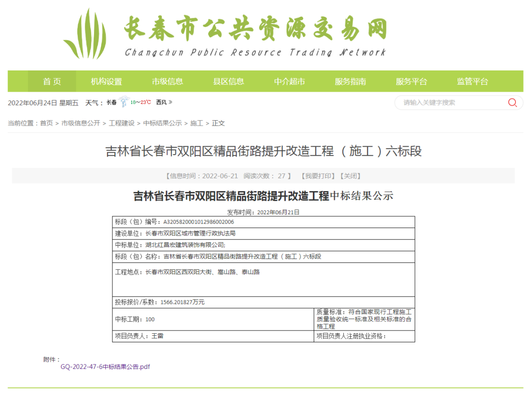Go to 工程建设 breadcrumb link
Viewport: 532px width, 393px height.
coord(122,123)
